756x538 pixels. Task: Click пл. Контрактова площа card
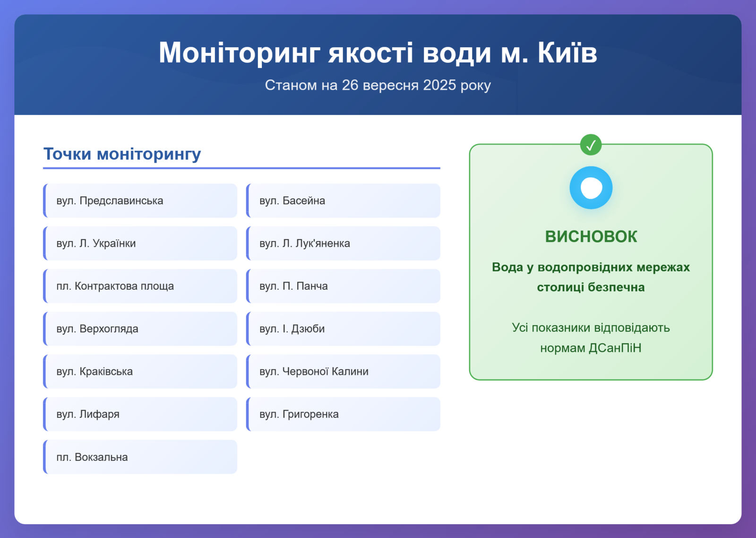tap(140, 286)
